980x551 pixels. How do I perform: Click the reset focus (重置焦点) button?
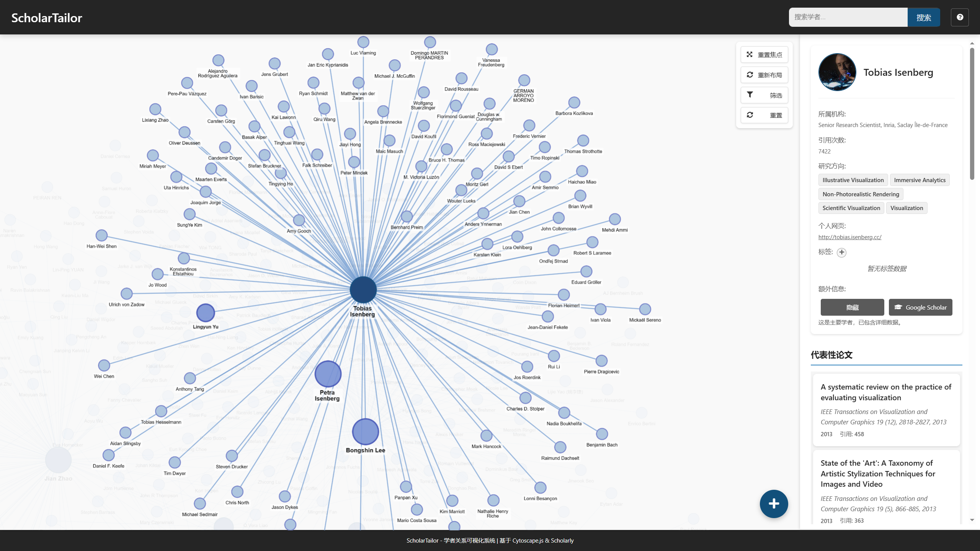[764, 55]
